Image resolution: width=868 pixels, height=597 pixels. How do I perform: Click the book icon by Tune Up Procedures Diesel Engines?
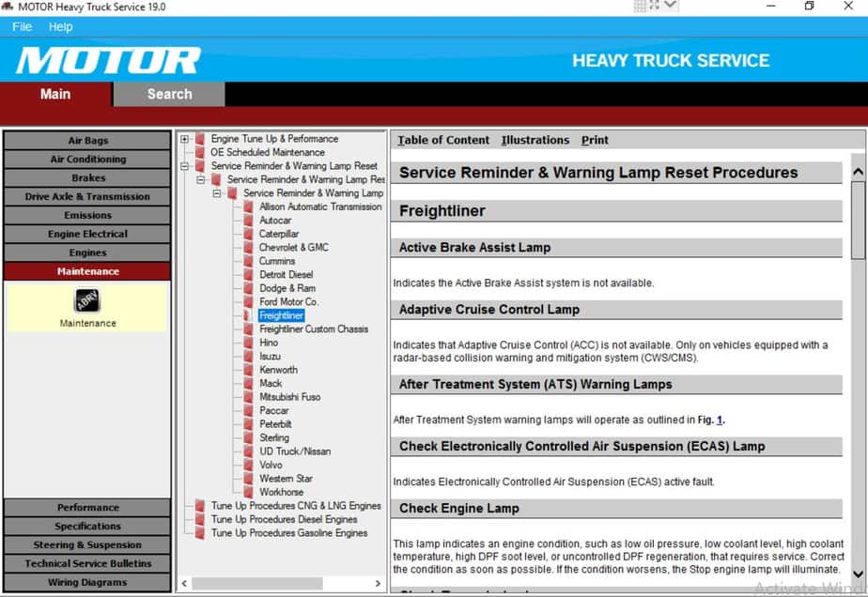click(x=200, y=519)
